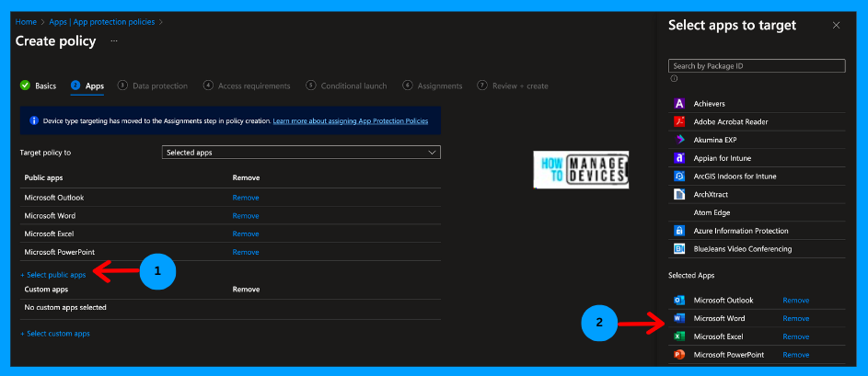Select Azure Information Protection name

coord(741,231)
